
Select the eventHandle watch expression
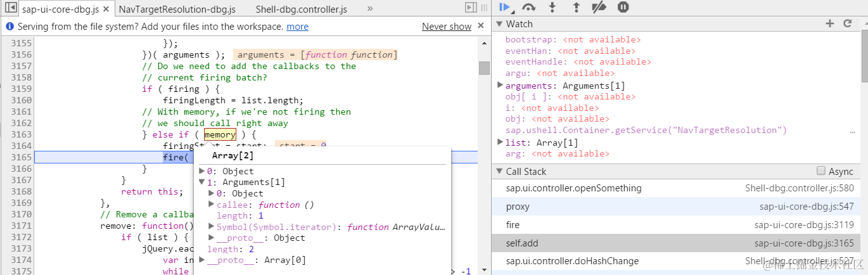tap(578, 62)
